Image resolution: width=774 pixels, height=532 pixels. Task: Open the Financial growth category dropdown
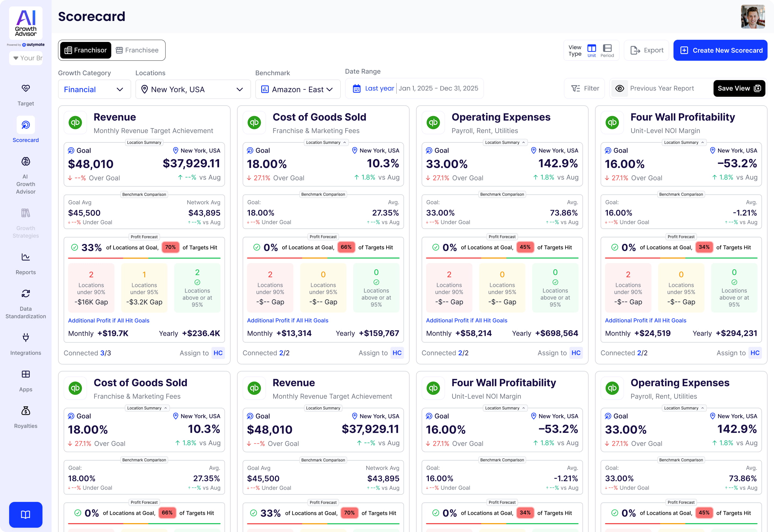pyautogui.click(x=94, y=89)
